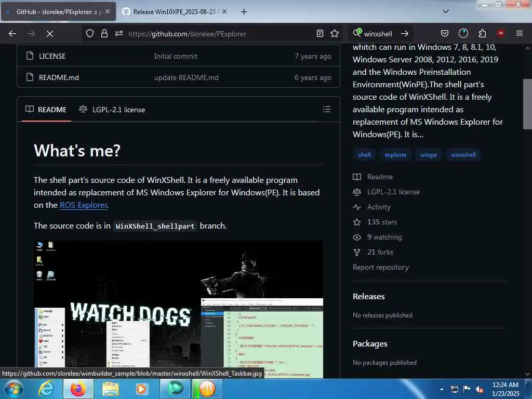
Task: Stop loading the current page
Action: tap(50, 34)
